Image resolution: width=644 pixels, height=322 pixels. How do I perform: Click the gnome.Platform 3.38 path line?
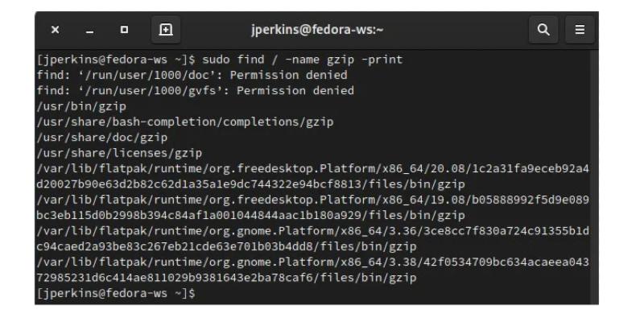314,262
